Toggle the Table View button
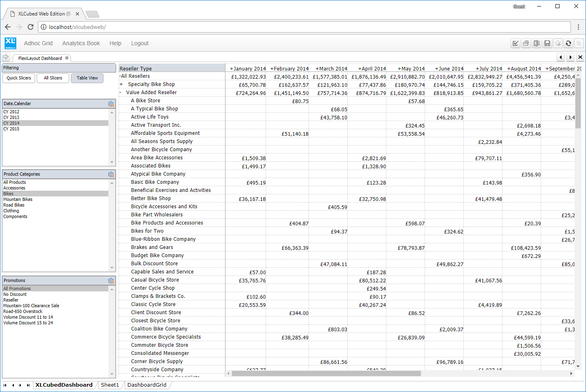Viewport: 586px width, 392px height. tap(87, 78)
